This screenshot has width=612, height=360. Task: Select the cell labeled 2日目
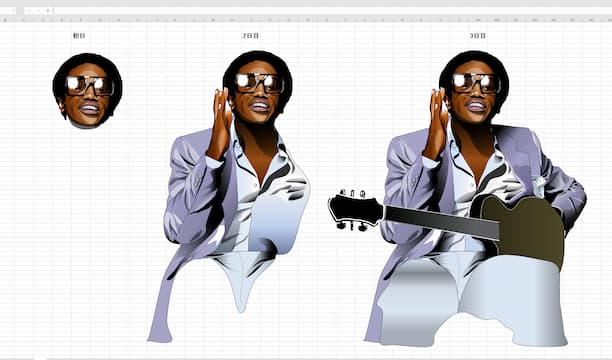tap(251, 36)
